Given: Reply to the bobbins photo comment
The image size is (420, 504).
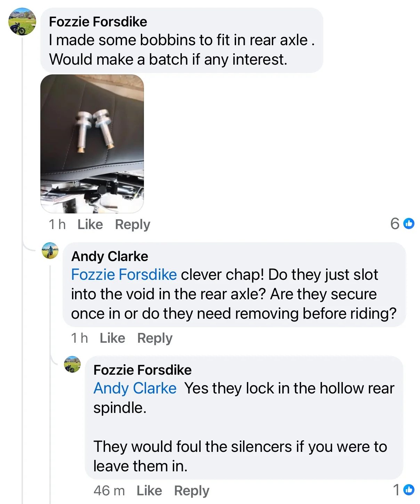Looking at the screenshot, I should (132, 225).
